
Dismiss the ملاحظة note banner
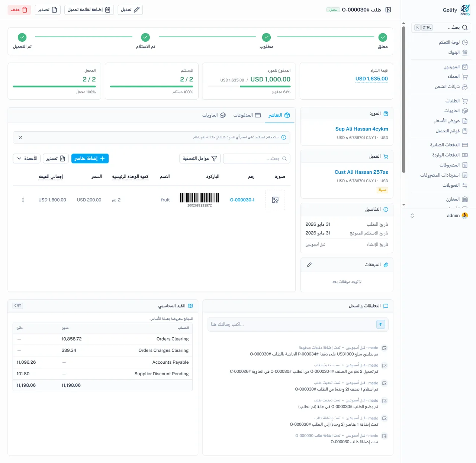point(20,137)
